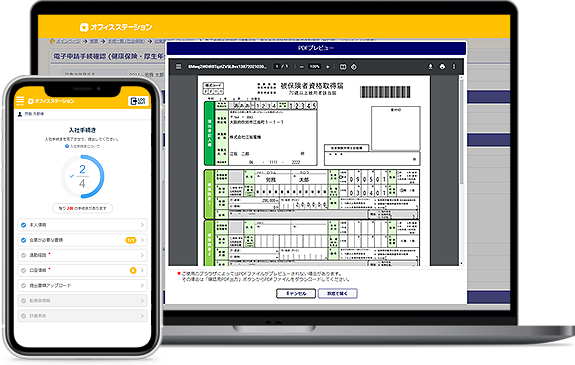The height and width of the screenshot is (365, 575).
Task: Toggle the 通勤経路 status circle
Action: click(x=23, y=255)
